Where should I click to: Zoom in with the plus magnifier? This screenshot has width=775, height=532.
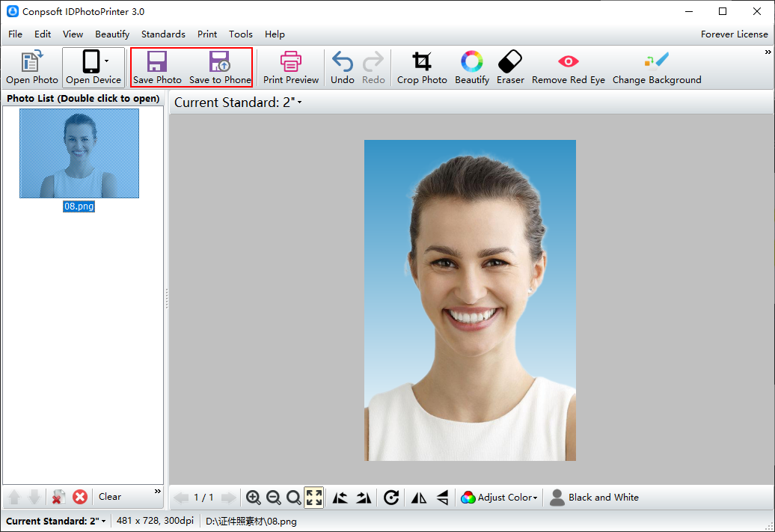pos(253,498)
